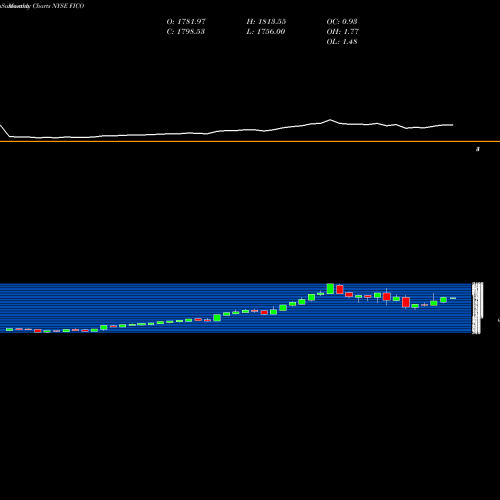
Task: Select the close value 'C: 1798.53'
Action: click(x=186, y=32)
